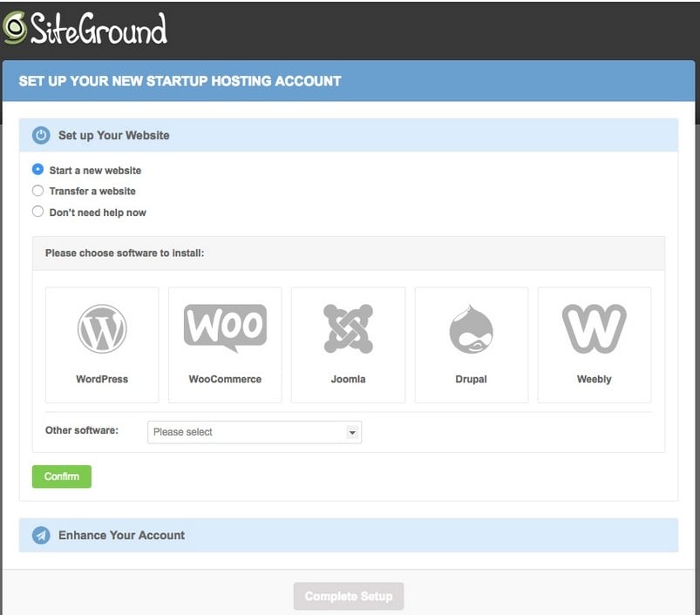Click the Joomla label text

(348, 379)
